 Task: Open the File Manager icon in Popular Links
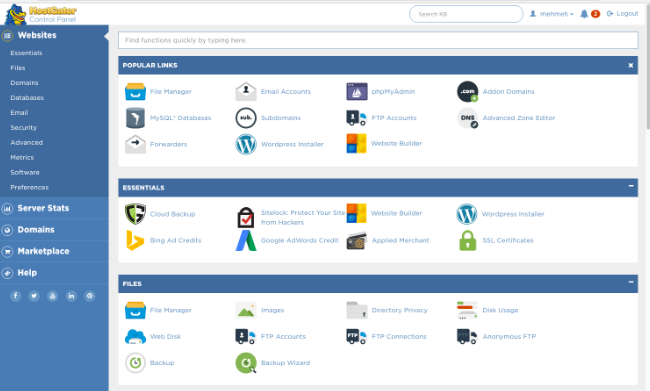(x=135, y=92)
